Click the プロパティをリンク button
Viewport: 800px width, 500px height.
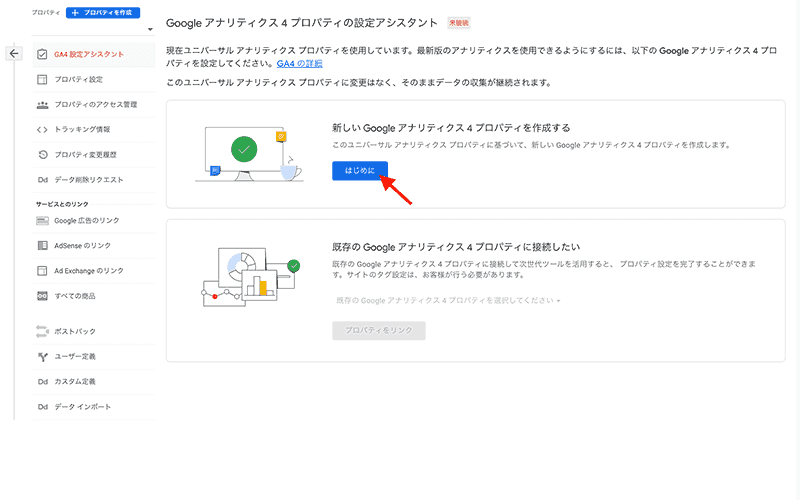379,330
